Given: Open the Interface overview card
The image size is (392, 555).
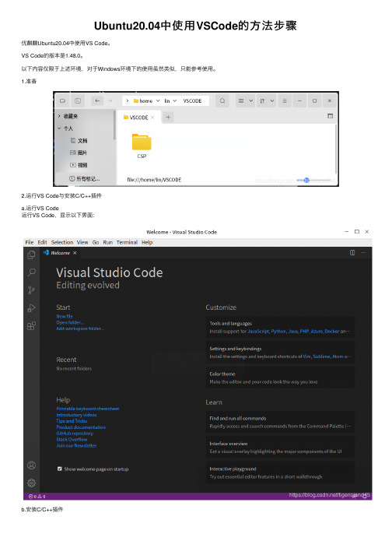Looking at the screenshot, I should point(280,448).
